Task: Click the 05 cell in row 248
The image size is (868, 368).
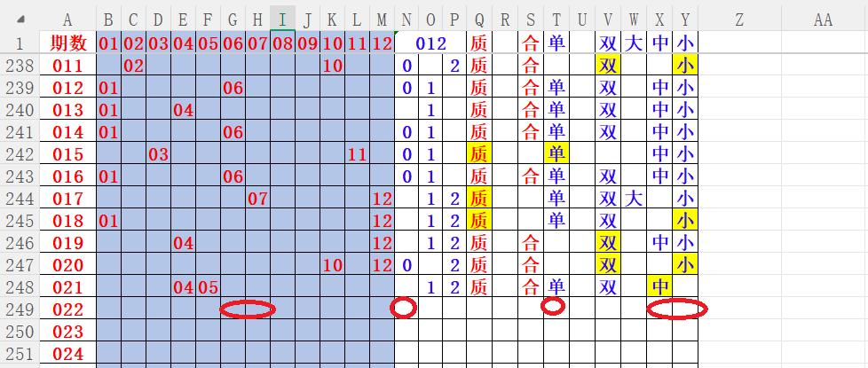Action: pyautogui.click(x=208, y=286)
